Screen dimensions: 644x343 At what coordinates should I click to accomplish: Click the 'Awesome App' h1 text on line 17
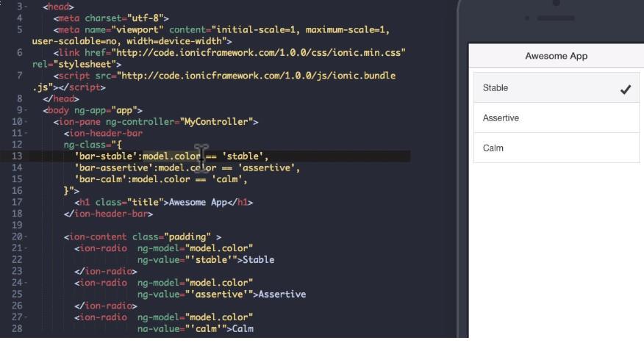tap(198, 202)
